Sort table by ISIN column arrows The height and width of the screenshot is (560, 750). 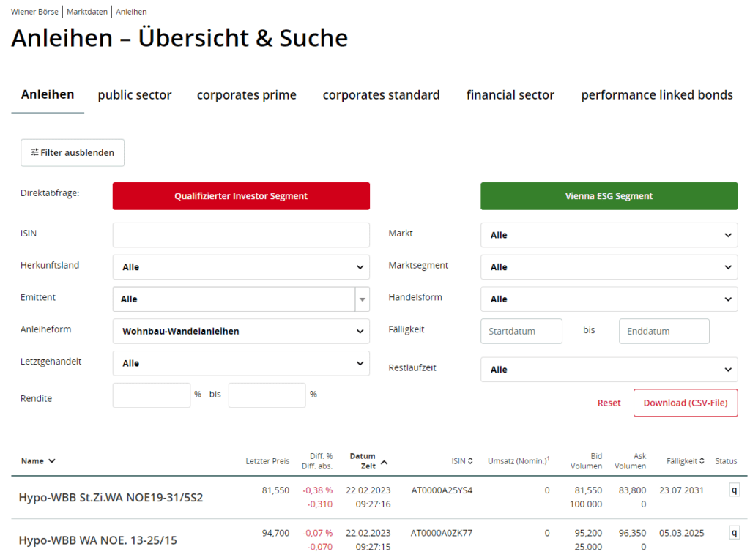[470, 461]
